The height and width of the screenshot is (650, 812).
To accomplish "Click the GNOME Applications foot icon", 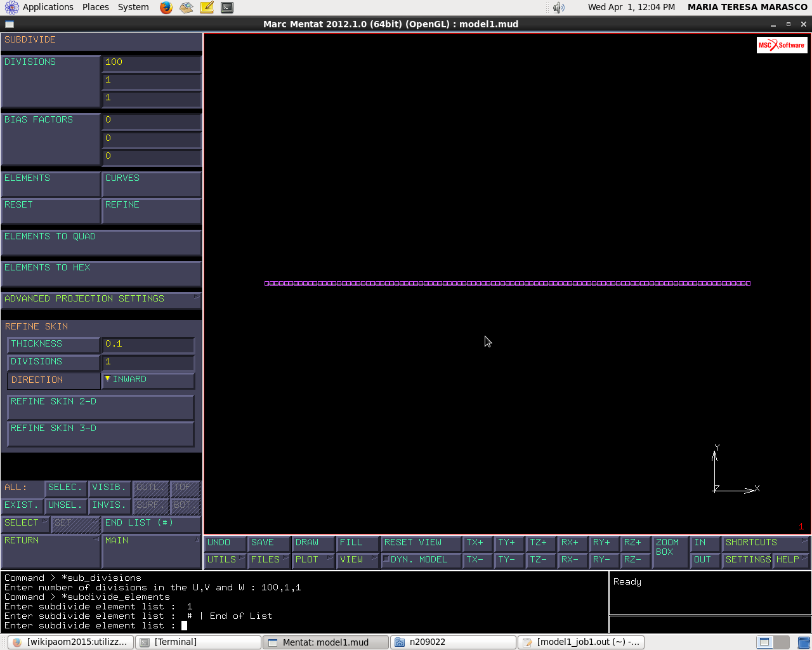I will pos(11,8).
